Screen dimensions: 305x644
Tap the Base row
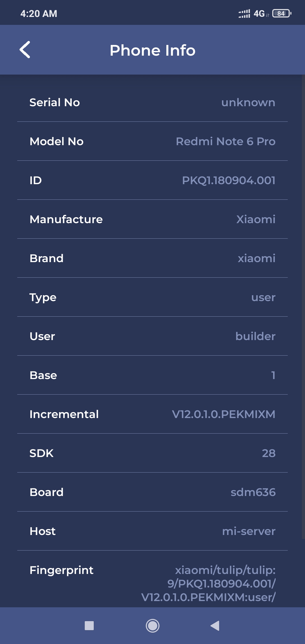click(152, 375)
